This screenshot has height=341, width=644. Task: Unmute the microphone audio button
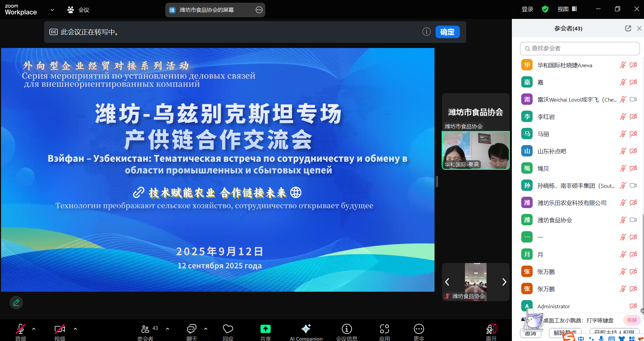(x=20, y=329)
